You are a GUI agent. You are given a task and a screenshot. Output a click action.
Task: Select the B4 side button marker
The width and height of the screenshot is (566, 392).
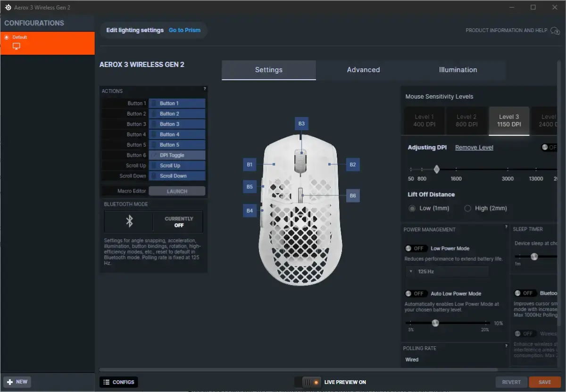250,210
